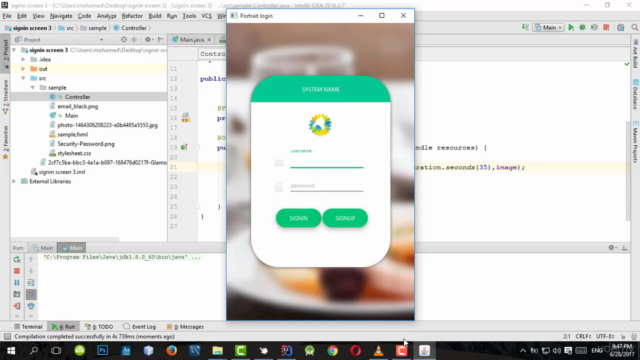Viewport: 640px width, 360px height.
Task: Open the Messages tool window
Action: (185, 327)
